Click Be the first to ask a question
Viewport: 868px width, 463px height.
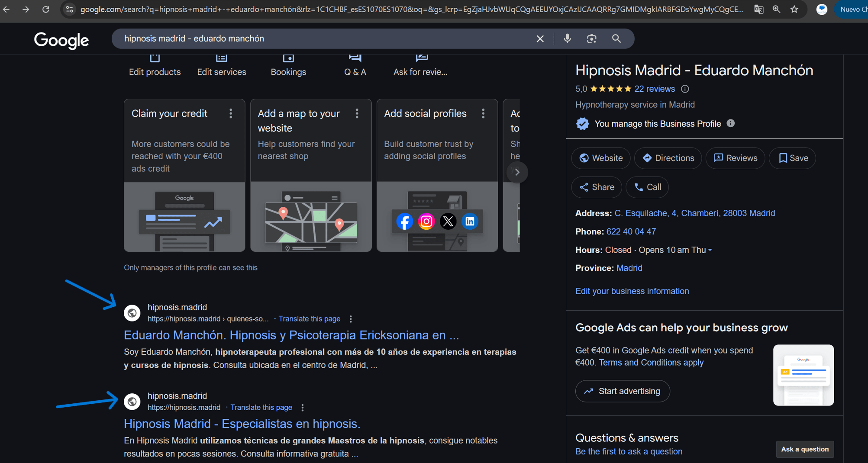tap(629, 451)
